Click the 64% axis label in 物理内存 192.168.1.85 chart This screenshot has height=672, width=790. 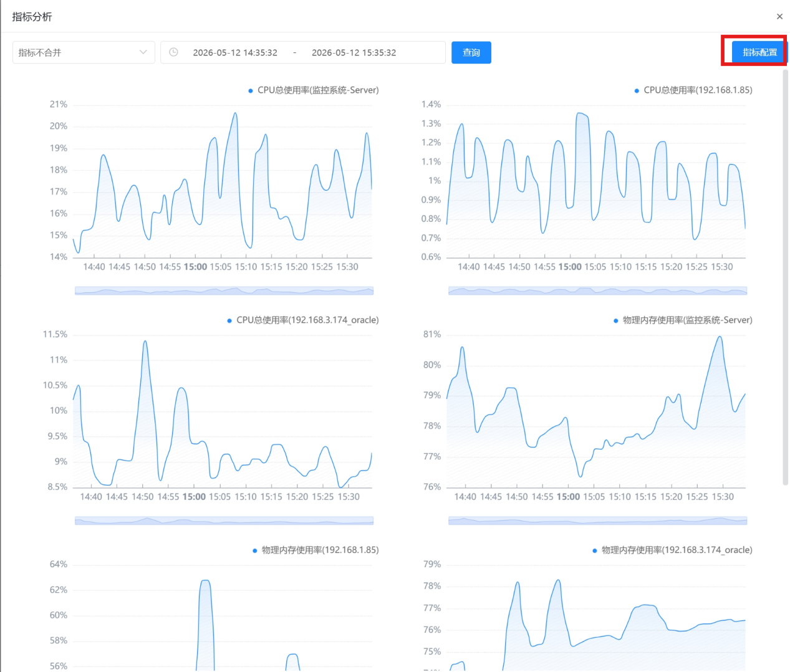[x=59, y=564]
